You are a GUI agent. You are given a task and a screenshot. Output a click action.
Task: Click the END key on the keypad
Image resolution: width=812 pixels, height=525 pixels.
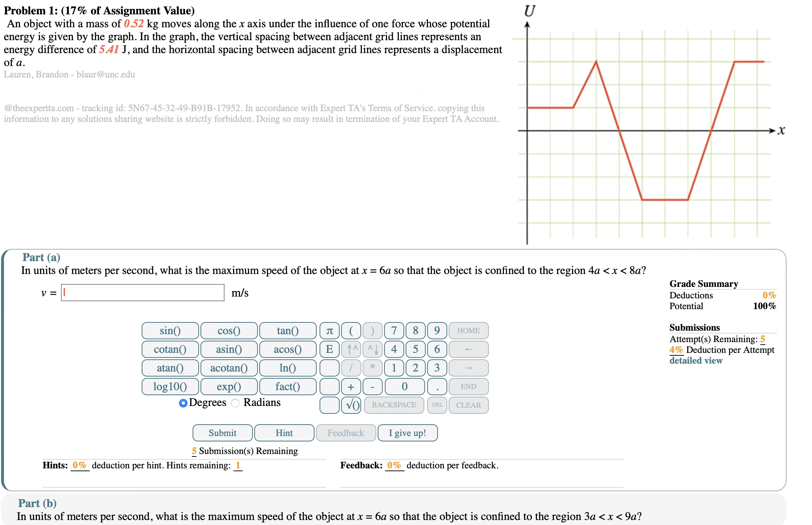point(468,387)
